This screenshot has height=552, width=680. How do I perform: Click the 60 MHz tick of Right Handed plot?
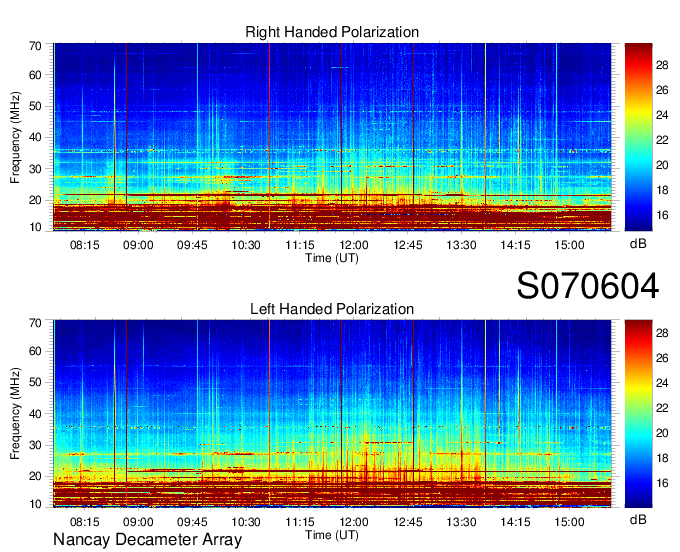click(35, 75)
